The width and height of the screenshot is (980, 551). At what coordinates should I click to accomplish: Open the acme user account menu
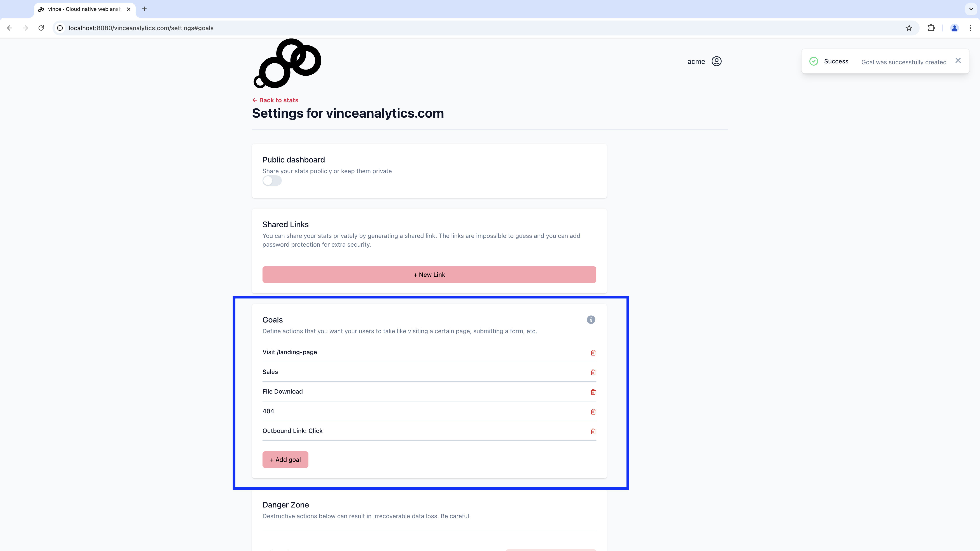tap(704, 61)
